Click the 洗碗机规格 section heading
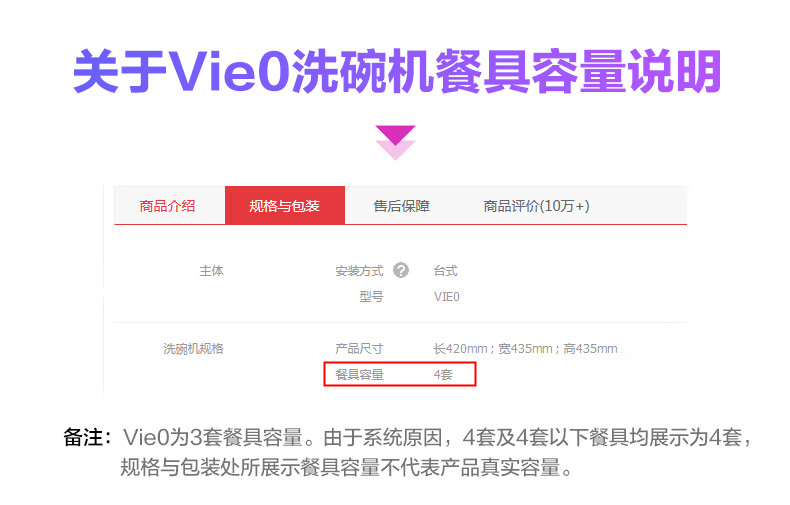Viewport: 790px width, 505px height. pos(193,348)
